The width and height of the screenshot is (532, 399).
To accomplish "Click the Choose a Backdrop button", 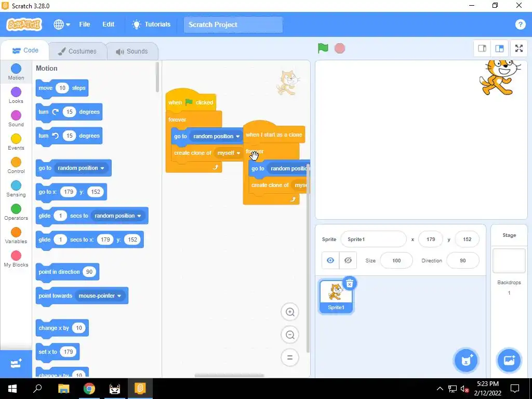I will click(x=509, y=361).
